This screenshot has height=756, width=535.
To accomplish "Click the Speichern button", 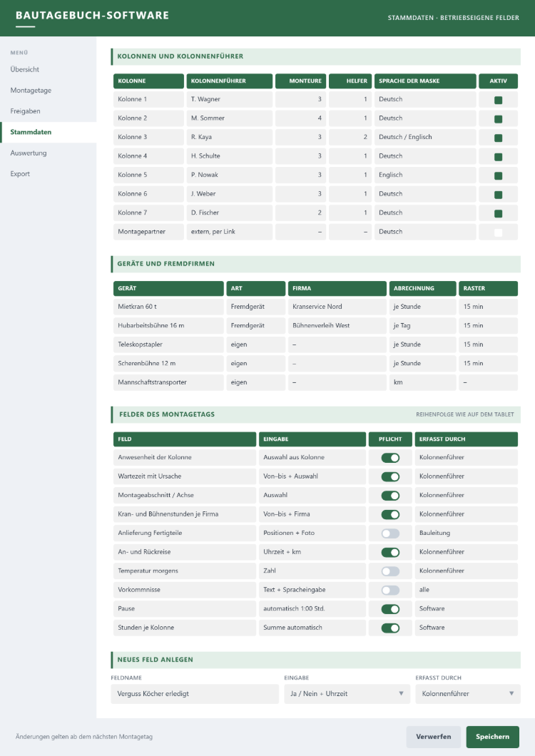I will coord(492,737).
